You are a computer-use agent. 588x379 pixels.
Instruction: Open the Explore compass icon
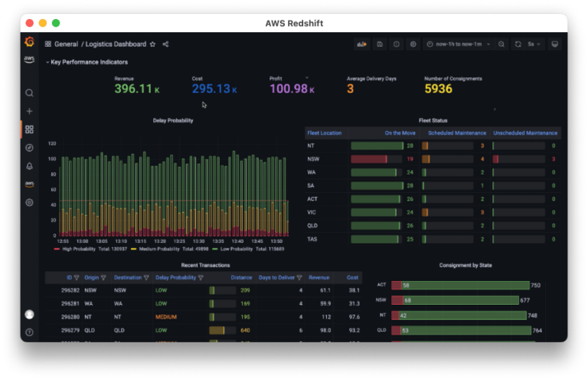click(x=29, y=148)
